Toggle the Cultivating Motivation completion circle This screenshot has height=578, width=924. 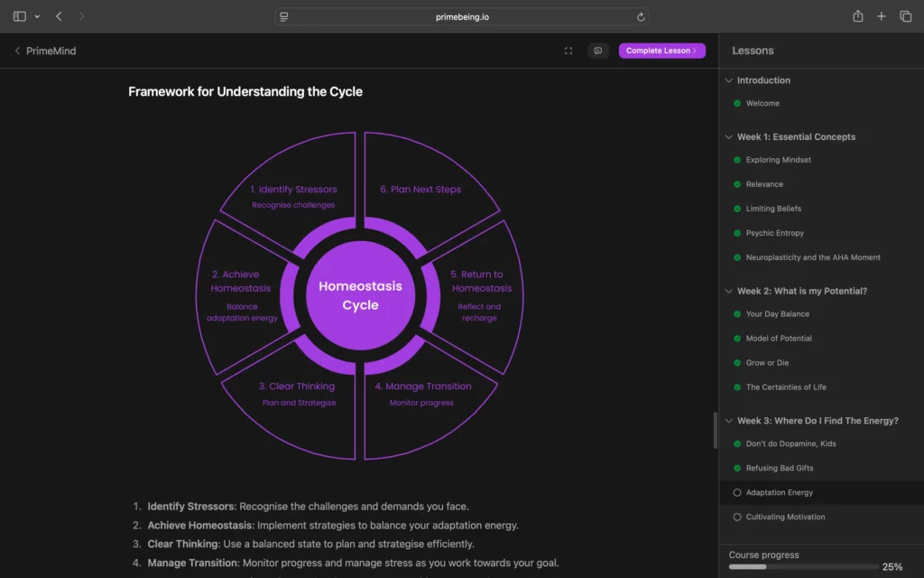737,517
